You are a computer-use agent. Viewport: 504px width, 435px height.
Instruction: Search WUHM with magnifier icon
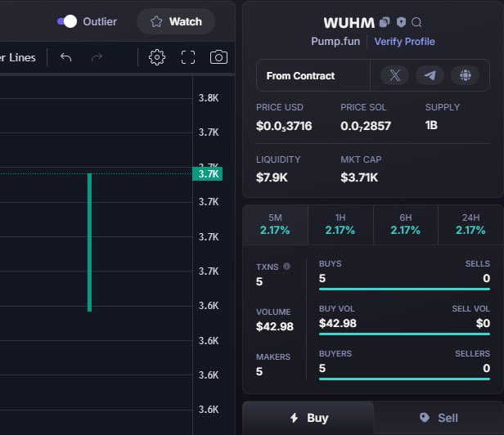point(416,23)
